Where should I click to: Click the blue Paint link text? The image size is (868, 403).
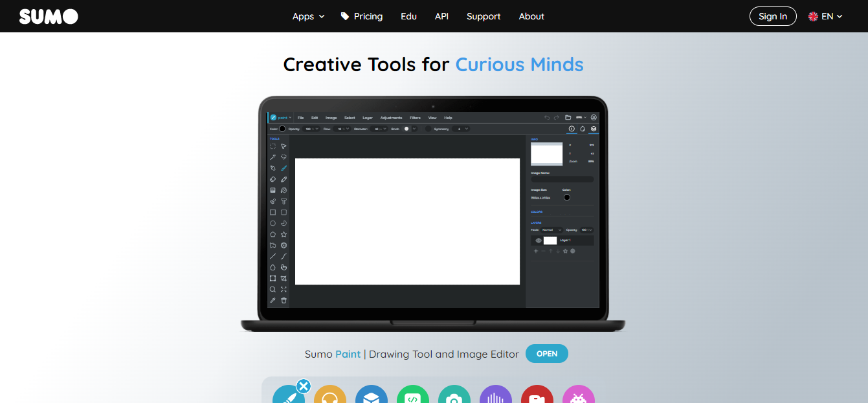pyautogui.click(x=348, y=354)
